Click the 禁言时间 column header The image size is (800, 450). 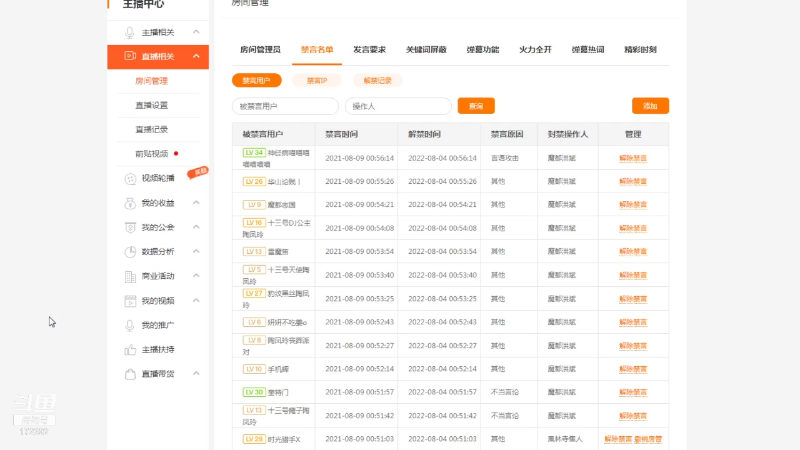tap(341, 134)
